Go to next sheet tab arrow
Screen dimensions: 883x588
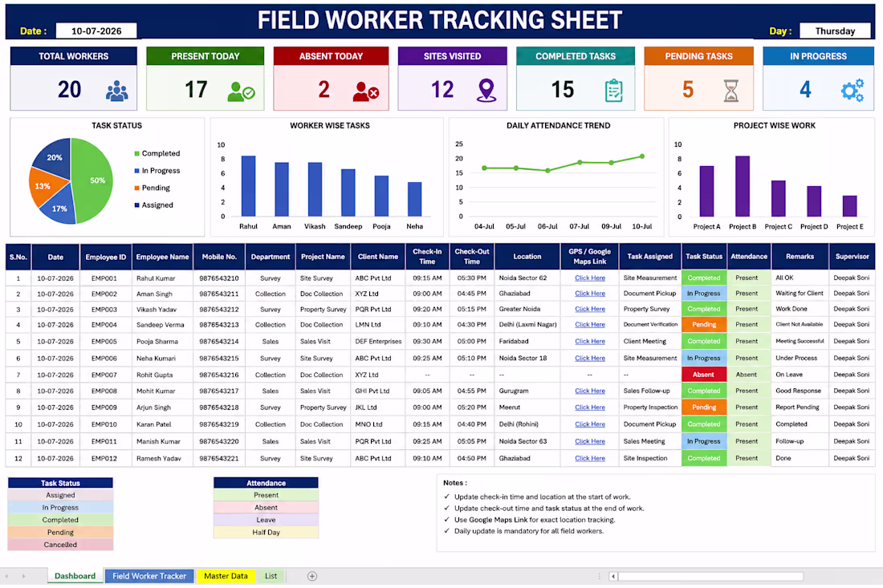pos(23,576)
